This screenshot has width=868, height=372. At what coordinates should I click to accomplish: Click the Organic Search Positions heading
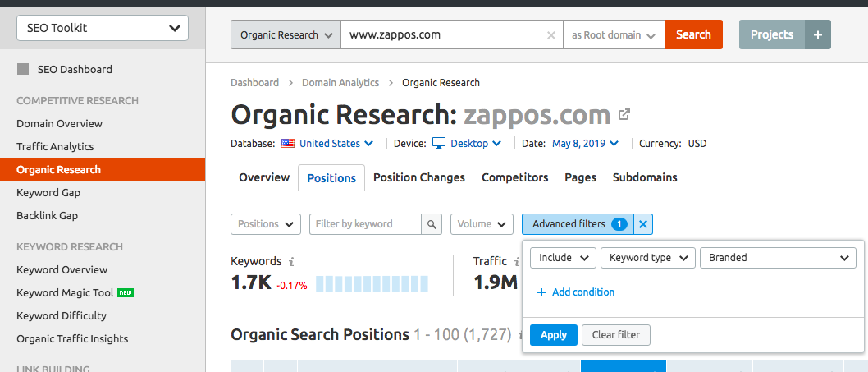320,335
